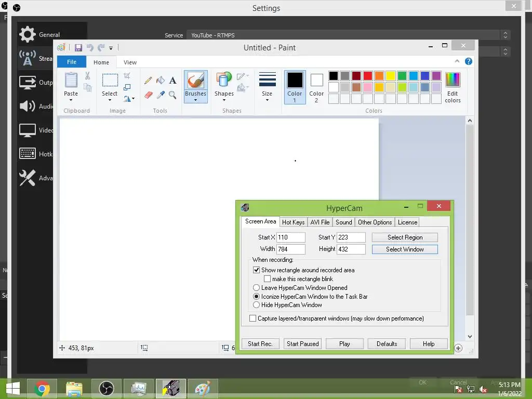Viewport: 532px width, 399px height.
Task: Click the Play button in HyperCam
Action: (344, 344)
